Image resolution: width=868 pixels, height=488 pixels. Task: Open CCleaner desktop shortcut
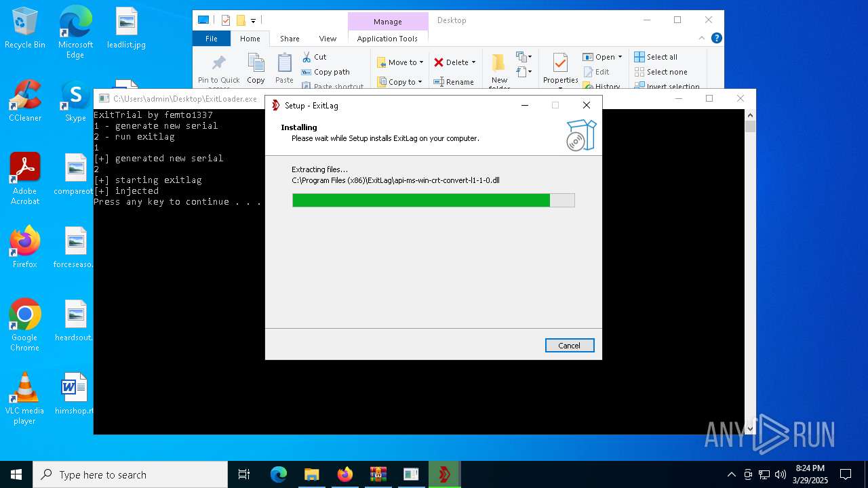pyautogui.click(x=25, y=102)
